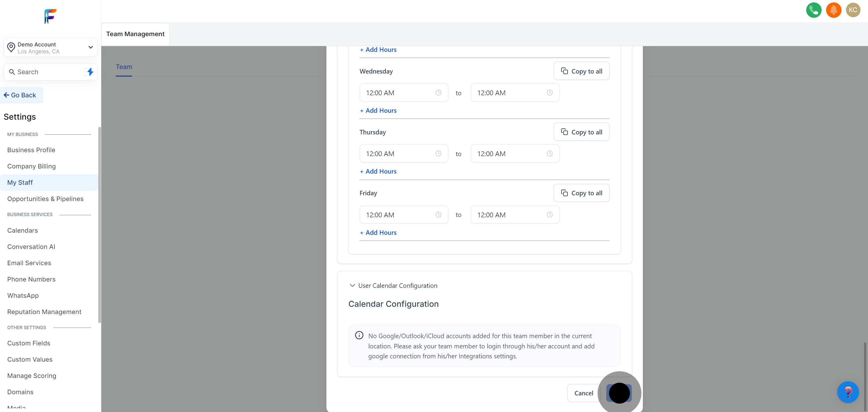Open the Calendars settings menu item
The width and height of the screenshot is (868, 412).
23,231
